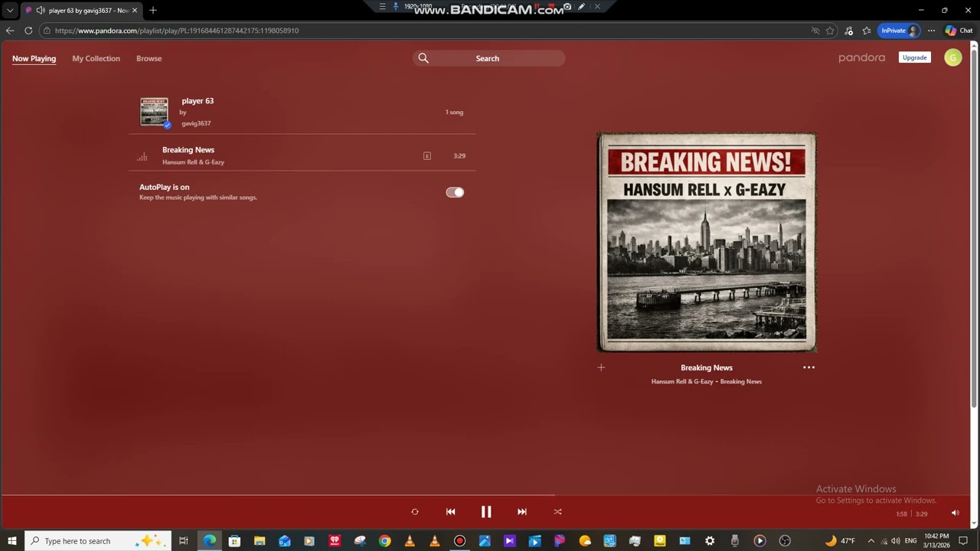Select the player 63 browser tab
The image size is (980, 551).
click(x=83, y=11)
